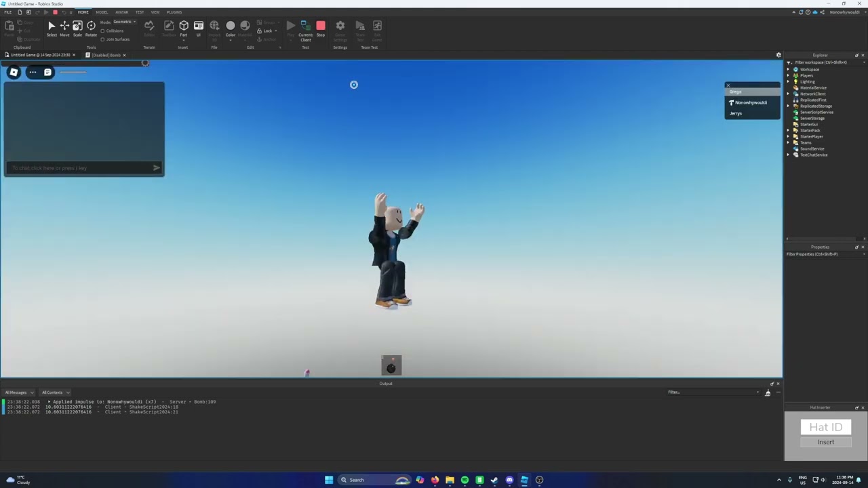Toggle the Join Surfaces checkbox

pos(102,39)
